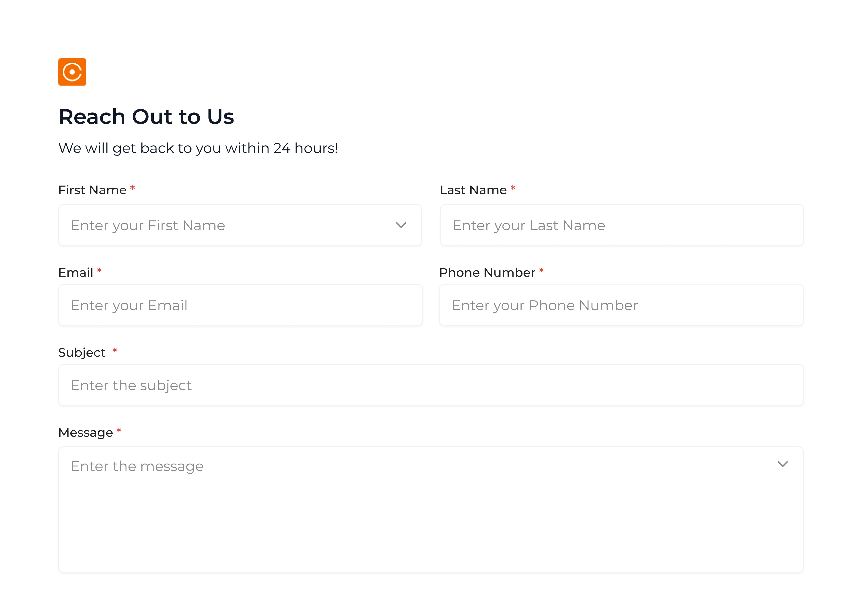This screenshot has height=616, width=862.
Task: Click the Message label
Action: 85,433
